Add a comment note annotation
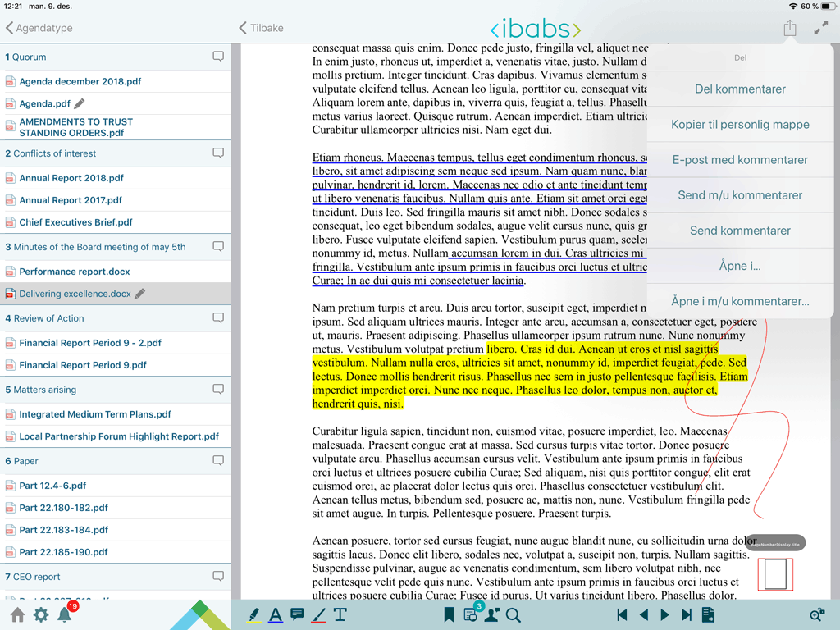Image resolution: width=840 pixels, height=630 pixels. (x=297, y=614)
